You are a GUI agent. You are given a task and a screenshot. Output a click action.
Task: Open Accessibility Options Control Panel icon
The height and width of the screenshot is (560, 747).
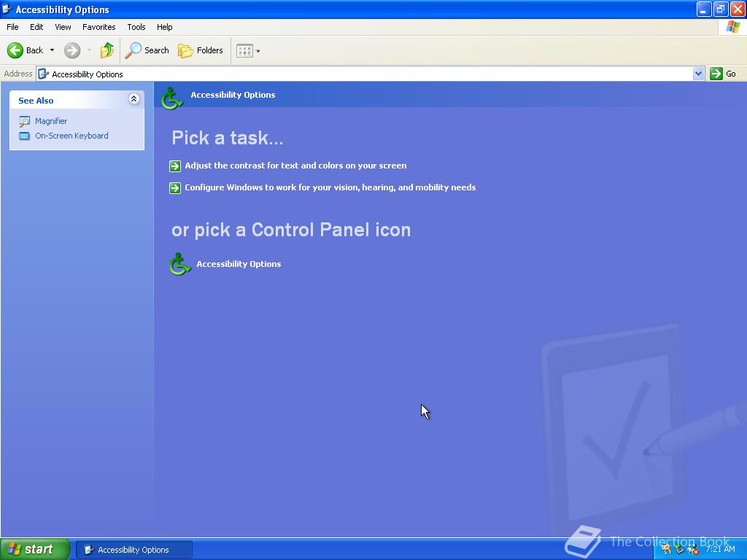click(x=179, y=264)
